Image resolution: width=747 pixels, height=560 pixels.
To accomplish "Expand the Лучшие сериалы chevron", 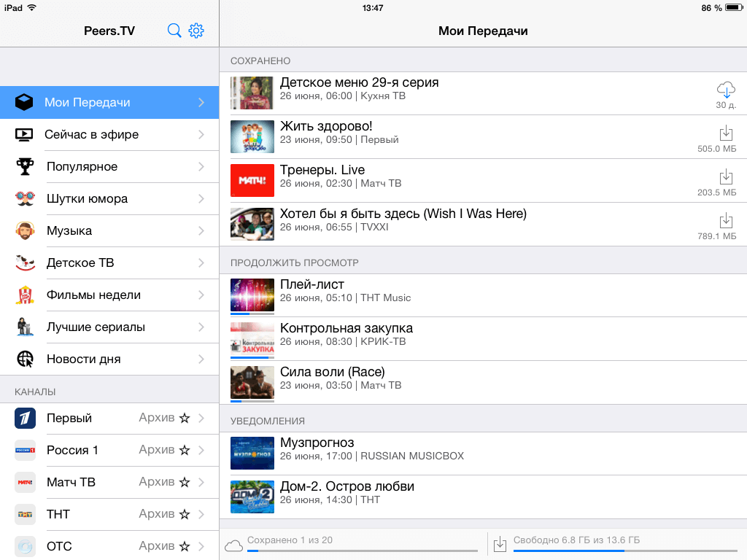I will click(201, 327).
